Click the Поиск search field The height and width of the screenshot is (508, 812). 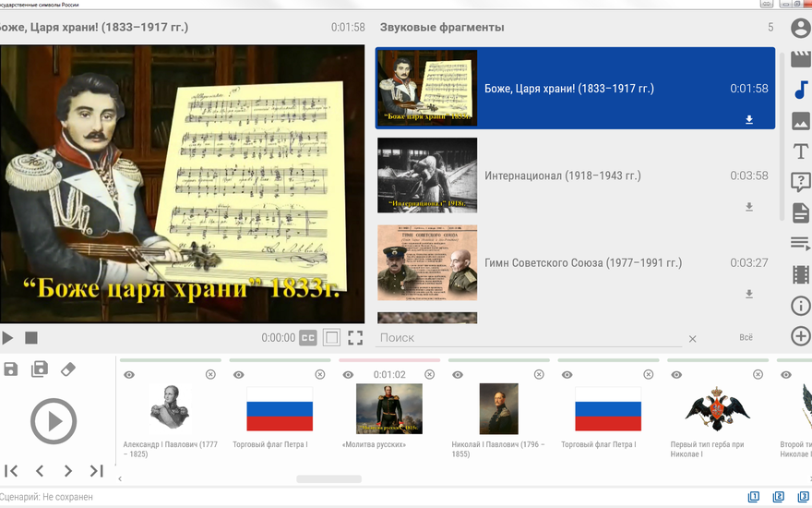(528, 338)
